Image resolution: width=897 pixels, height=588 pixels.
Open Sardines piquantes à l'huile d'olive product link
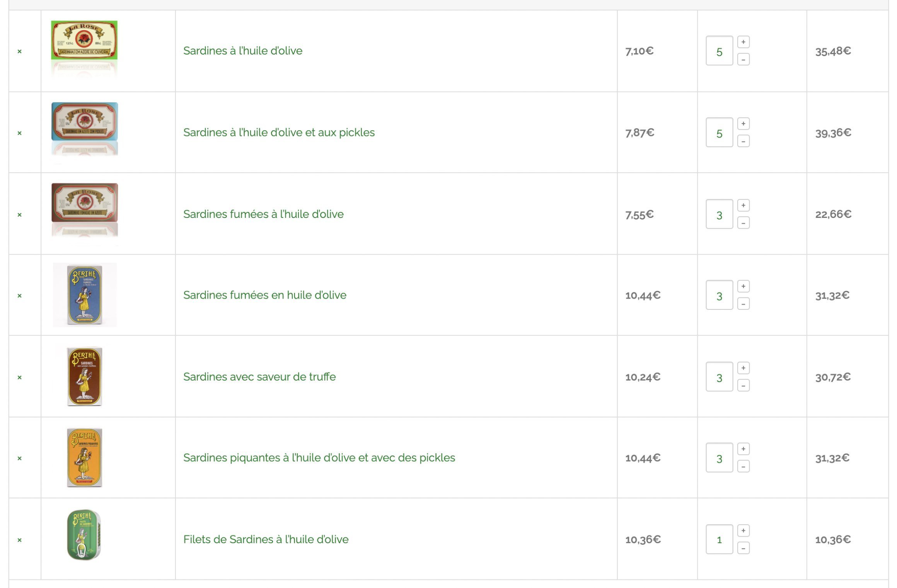[x=319, y=458]
